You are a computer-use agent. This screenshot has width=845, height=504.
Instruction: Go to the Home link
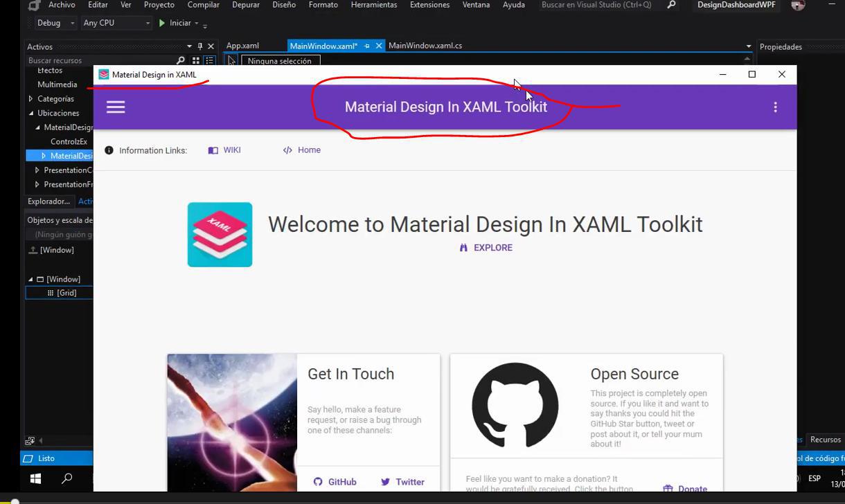click(x=302, y=150)
